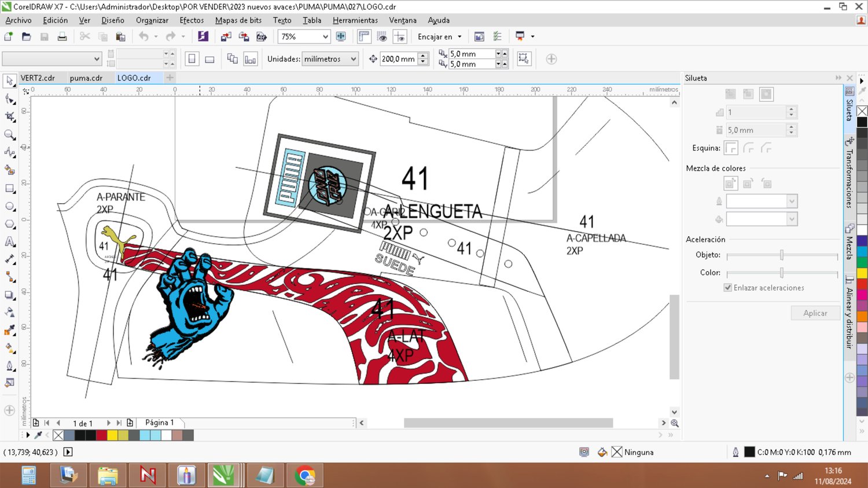Toggle show guidelines button
Image resolution: width=868 pixels, height=488 pixels.
tap(400, 36)
